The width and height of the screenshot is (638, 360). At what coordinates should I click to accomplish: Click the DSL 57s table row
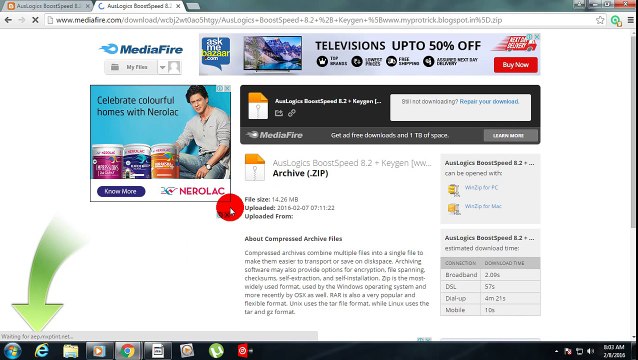[x=490, y=286]
